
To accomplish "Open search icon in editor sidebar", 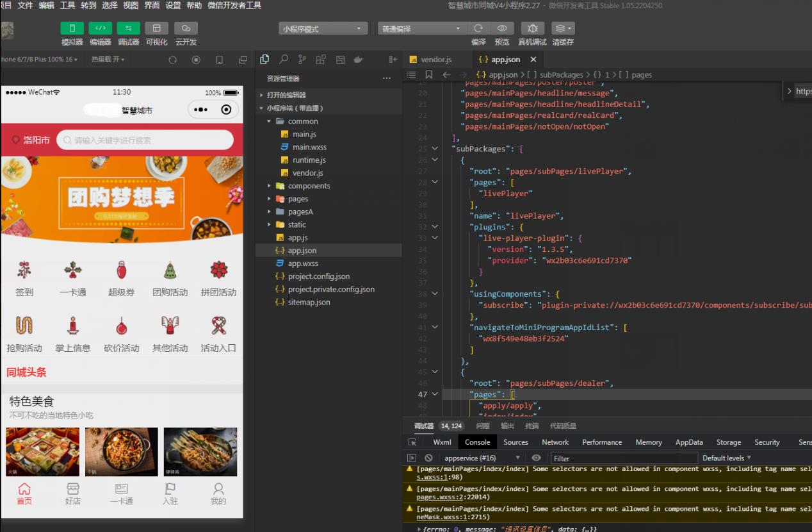I will coord(284,60).
